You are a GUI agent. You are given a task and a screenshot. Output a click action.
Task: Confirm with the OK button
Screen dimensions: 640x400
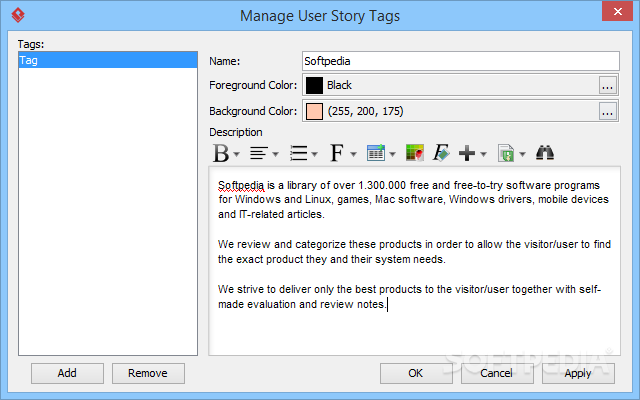[416, 373]
